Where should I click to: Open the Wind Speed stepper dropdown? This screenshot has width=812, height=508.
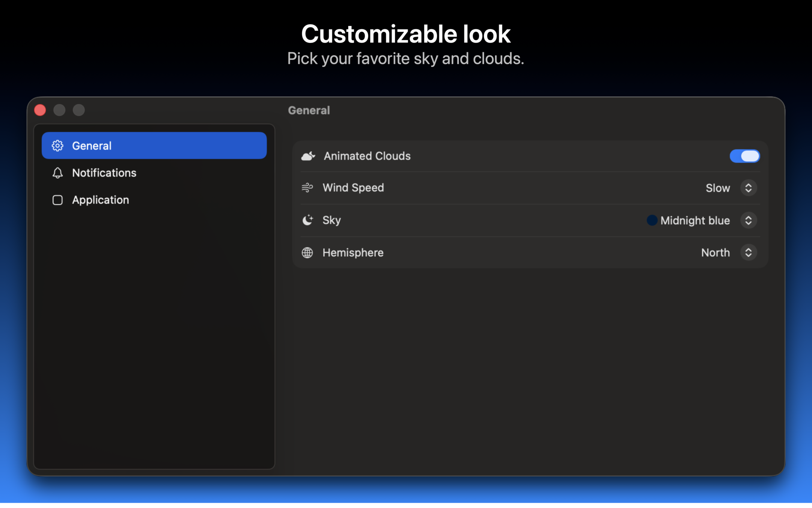coord(748,188)
